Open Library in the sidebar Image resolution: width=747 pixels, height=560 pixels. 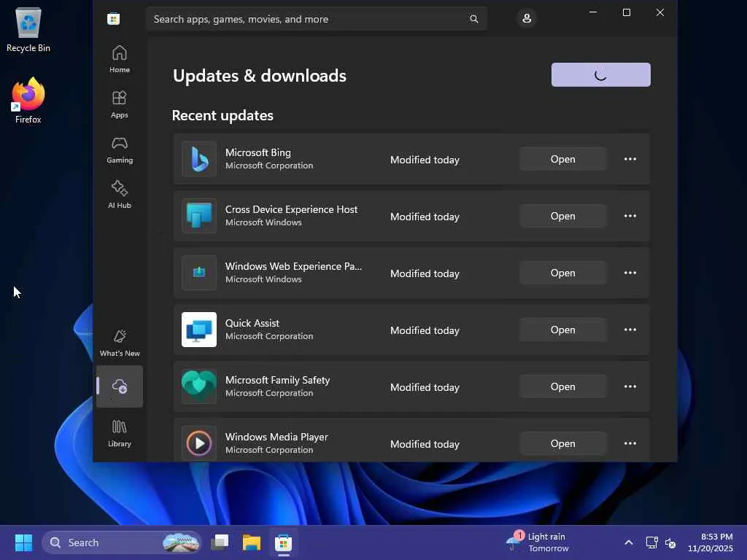pyautogui.click(x=120, y=433)
